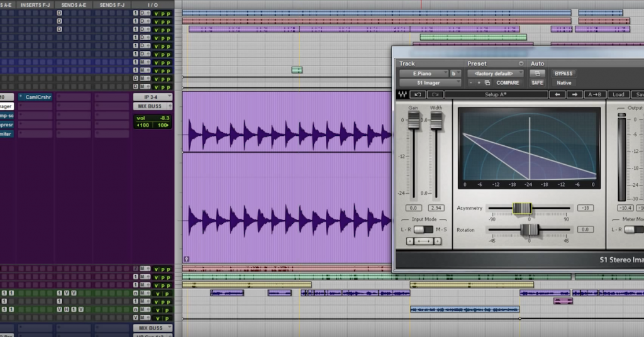Image resolution: width=644 pixels, height=337 pixels.
Task: Go to previous preset with left arrow
Action: pos(557,94)
